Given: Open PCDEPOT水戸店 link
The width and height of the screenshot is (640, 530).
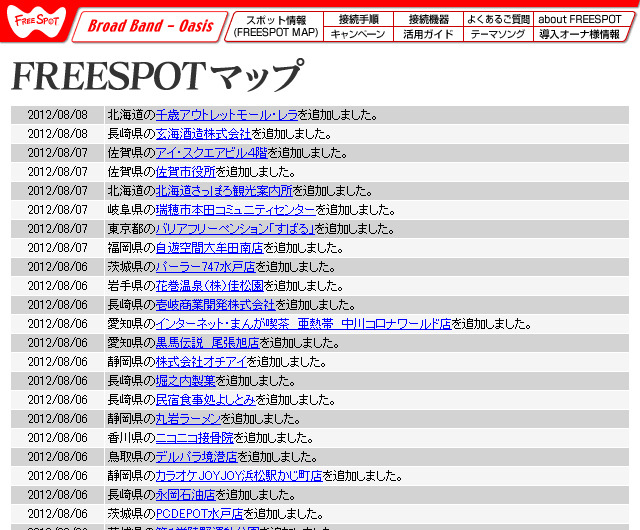Looking at the screenshot, I should (200, 513).
